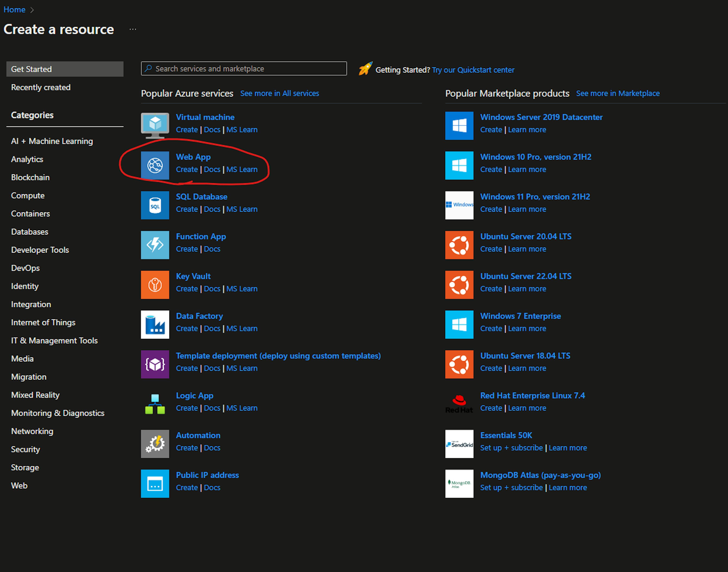Click the Automation gear icon
This screenshot has width=728, height=572.
click(155, 444)
